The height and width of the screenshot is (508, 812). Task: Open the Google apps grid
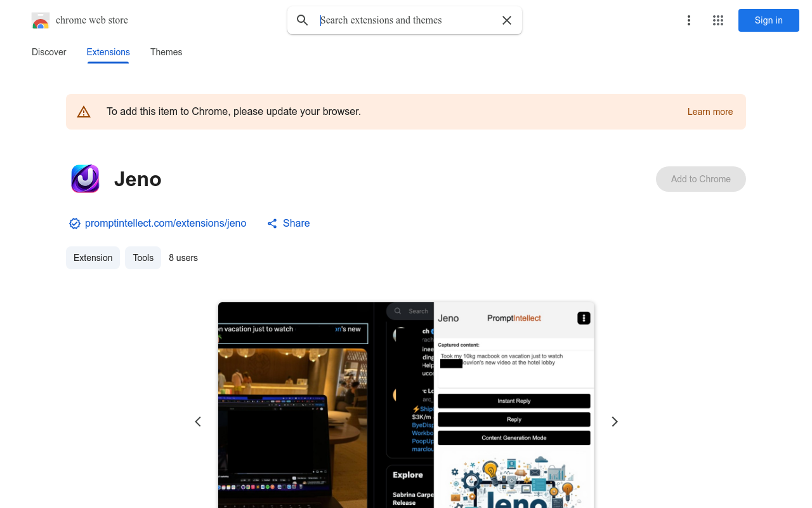[x=718, y=20]
